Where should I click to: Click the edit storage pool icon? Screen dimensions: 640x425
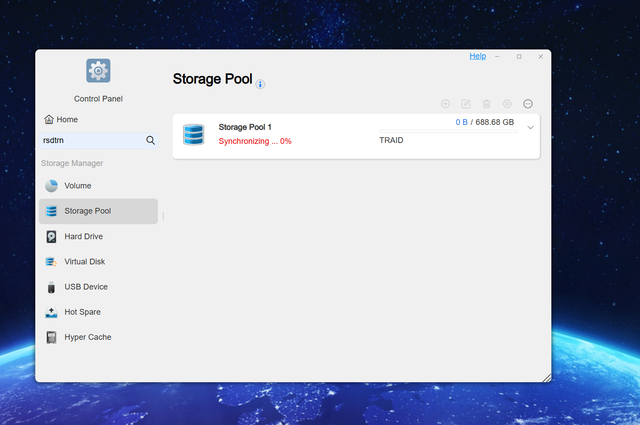tap(466, 104)
